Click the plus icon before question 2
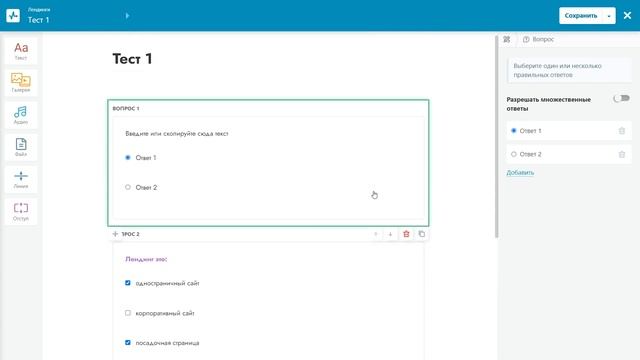640x360 pixels. coord(115,234)
